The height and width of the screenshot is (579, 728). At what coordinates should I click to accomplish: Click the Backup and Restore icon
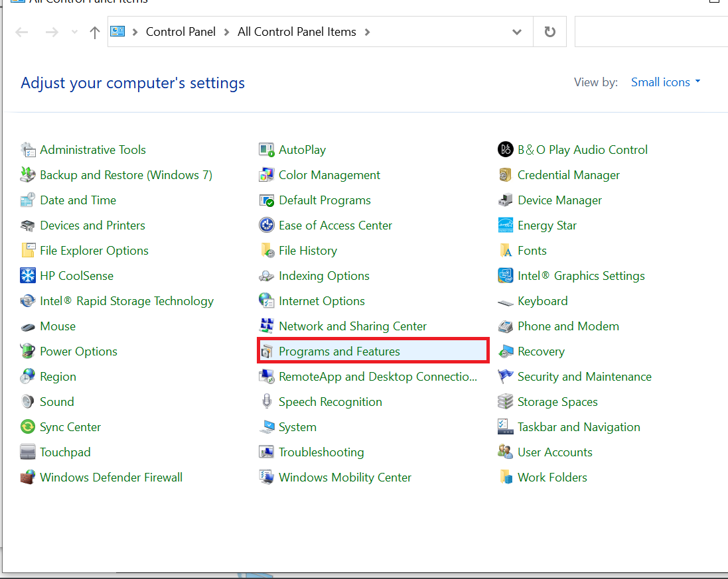[x=28, y=175]
